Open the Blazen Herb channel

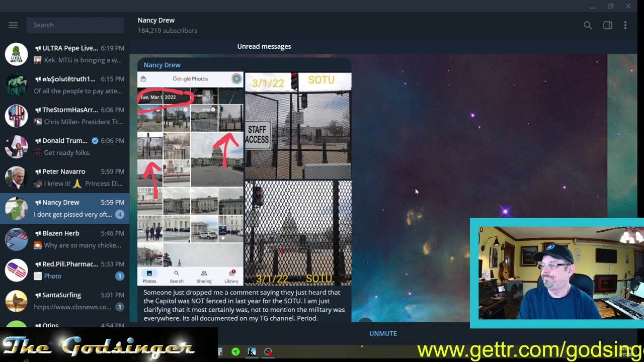coord(64,239)
